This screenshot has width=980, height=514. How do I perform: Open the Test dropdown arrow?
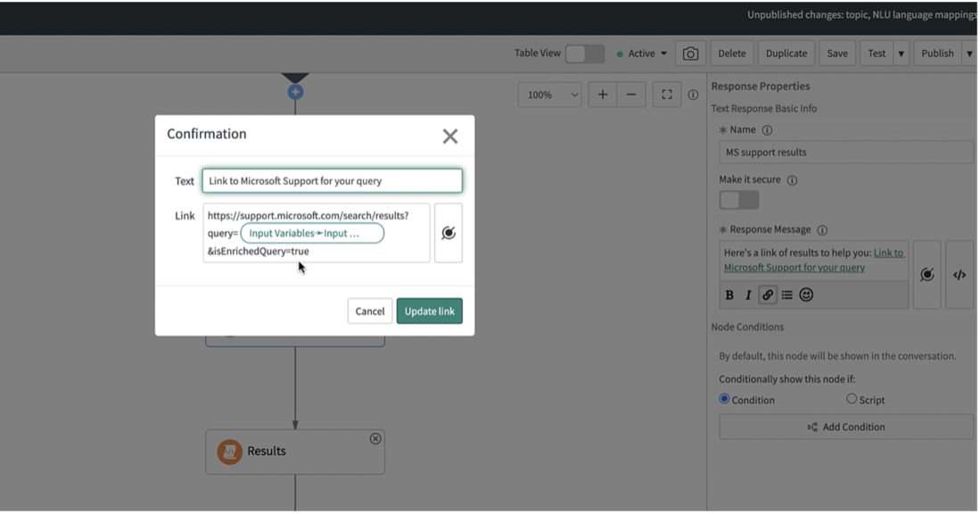[x=901, y=53]
